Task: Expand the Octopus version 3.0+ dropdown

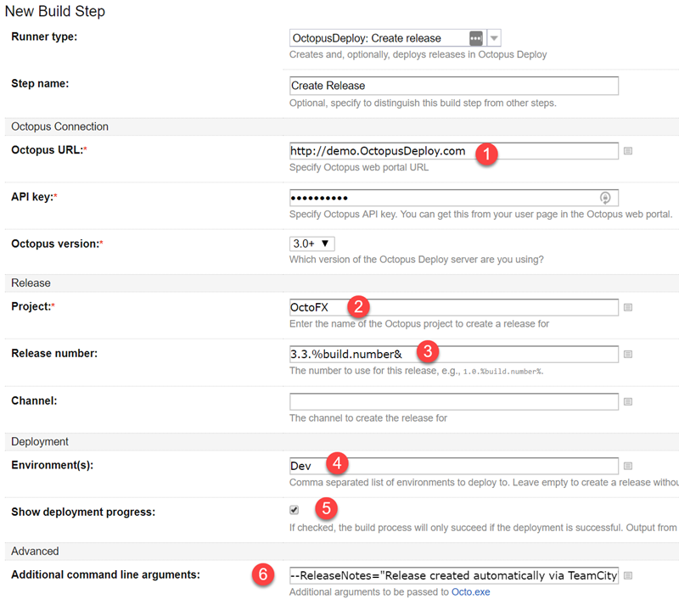Action: tap(311, 244)
